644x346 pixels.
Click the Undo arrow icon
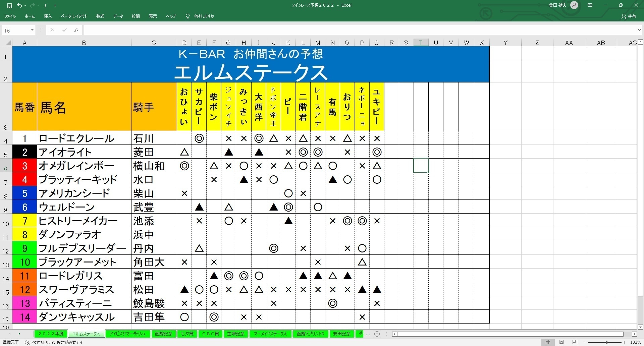click(x=19, y=5)
